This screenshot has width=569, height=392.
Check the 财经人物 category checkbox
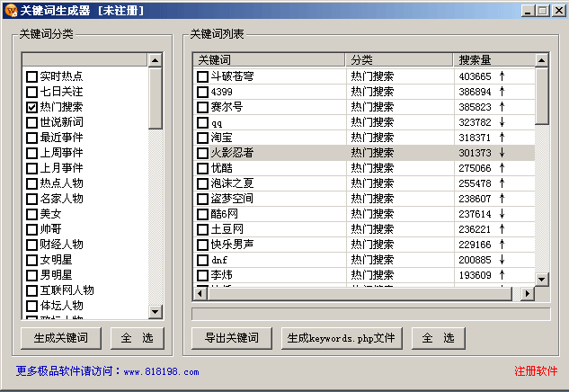[x=32, y=245]
